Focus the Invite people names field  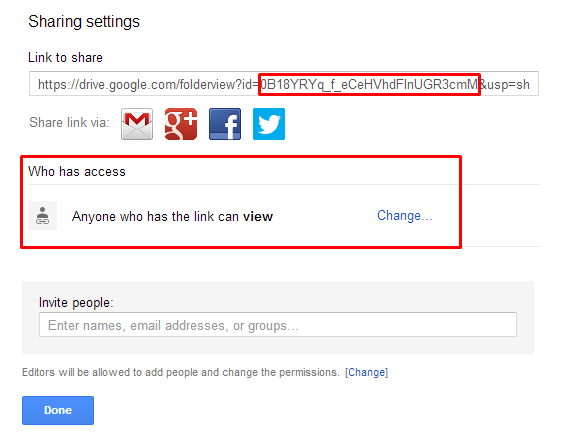(278, 325)
